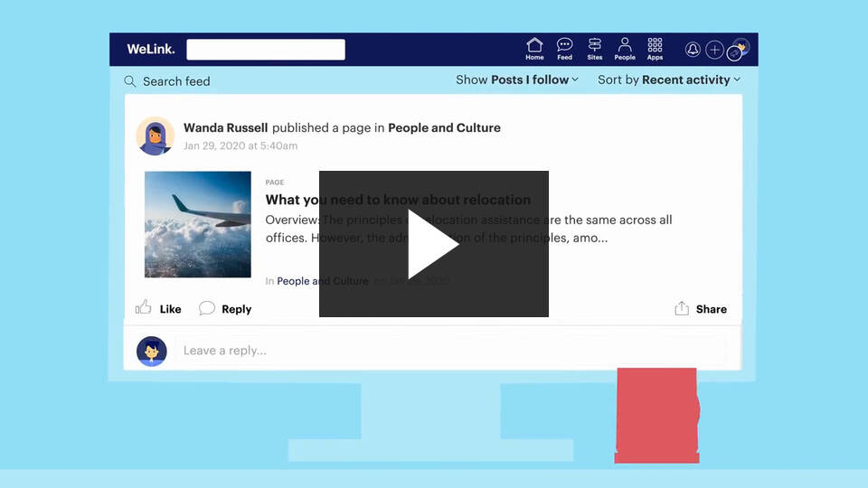Open Wanda Russell's avatar picture
Viewport: 868px width, 488px height.
click(x=155, y=136)
